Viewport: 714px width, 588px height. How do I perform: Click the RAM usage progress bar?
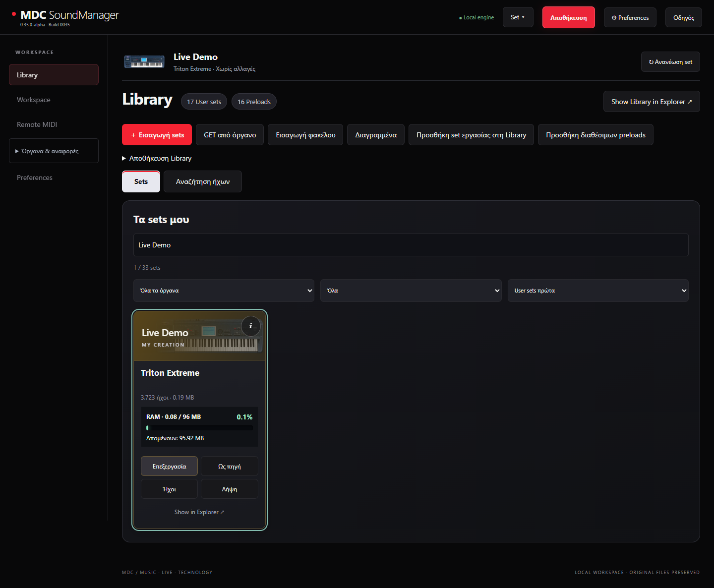point(199,428)
